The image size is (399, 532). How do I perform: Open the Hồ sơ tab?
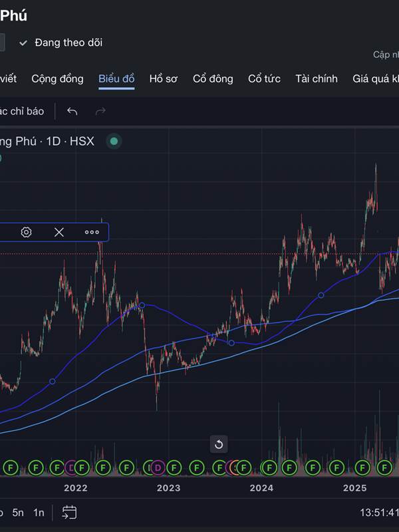click(163, 78)
